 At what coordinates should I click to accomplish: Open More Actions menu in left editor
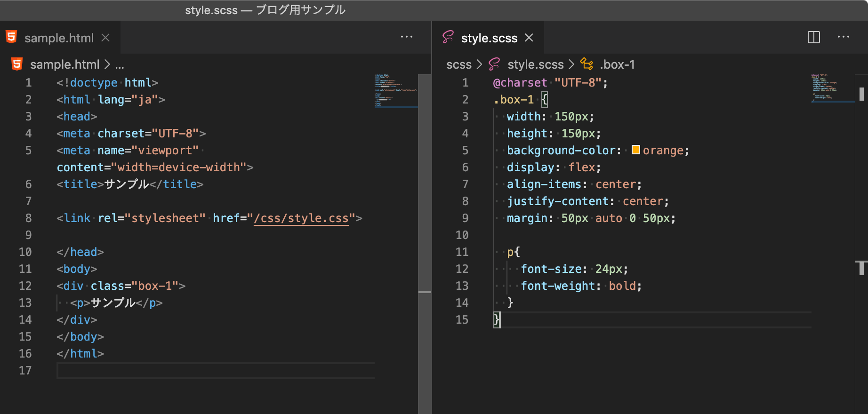(x=407, y=37)
